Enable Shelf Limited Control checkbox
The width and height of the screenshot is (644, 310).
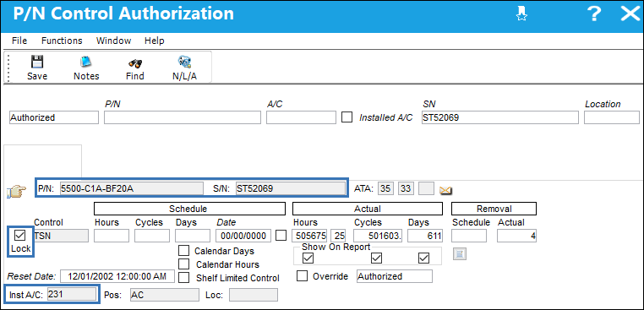coord(184,278)
